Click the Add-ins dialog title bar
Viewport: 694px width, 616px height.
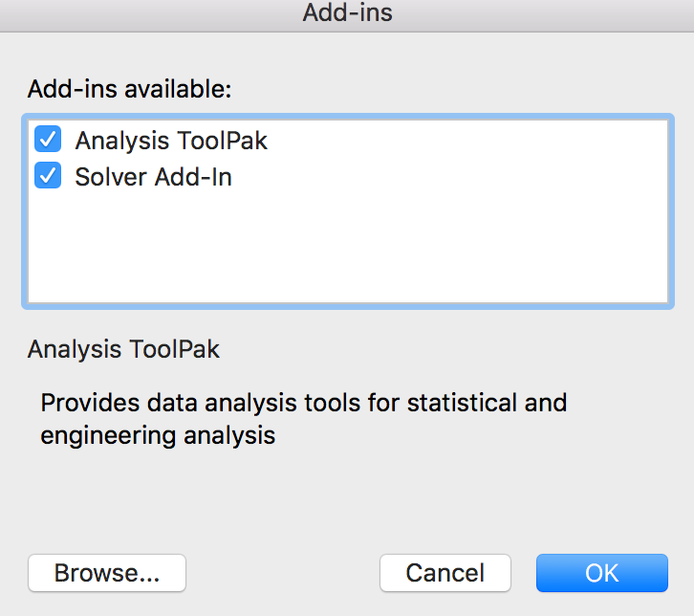[x=347, y=13]
